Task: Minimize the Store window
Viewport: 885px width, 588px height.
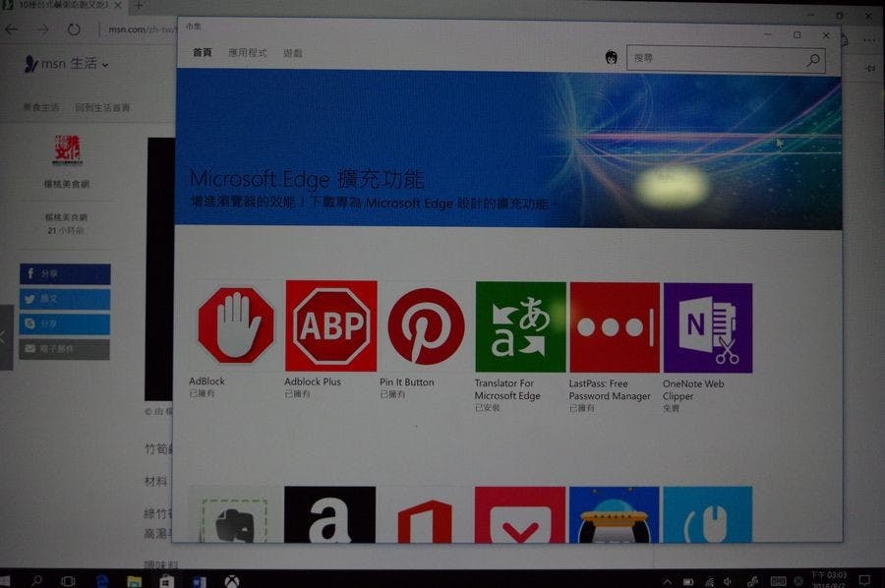Action: [x=768, y=34]
